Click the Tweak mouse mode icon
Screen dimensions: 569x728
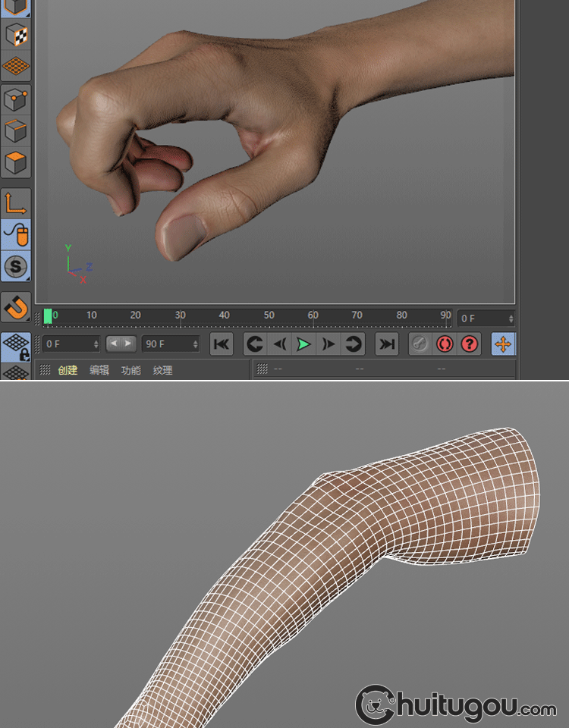[x=15, y=234]
